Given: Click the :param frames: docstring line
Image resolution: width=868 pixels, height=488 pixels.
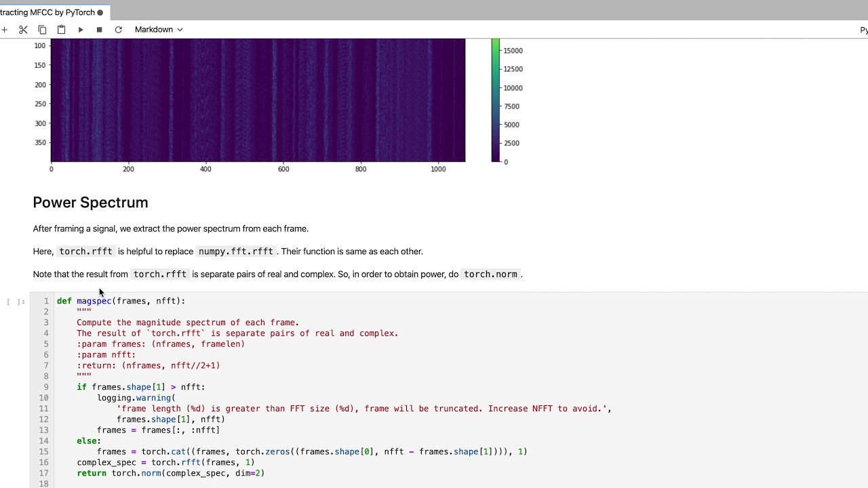Looking at the screenshot, I should click(161, 344).
